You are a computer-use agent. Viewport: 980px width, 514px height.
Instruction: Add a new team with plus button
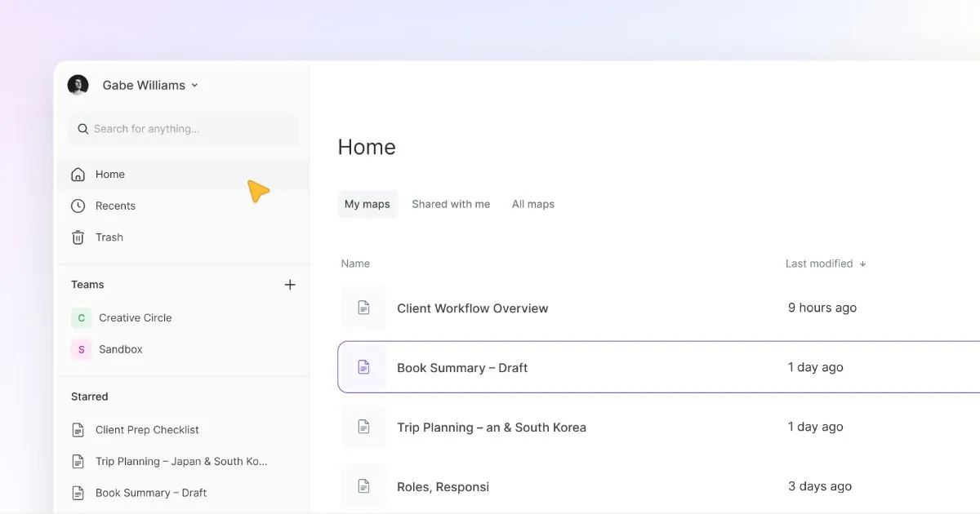pos(290,284)
